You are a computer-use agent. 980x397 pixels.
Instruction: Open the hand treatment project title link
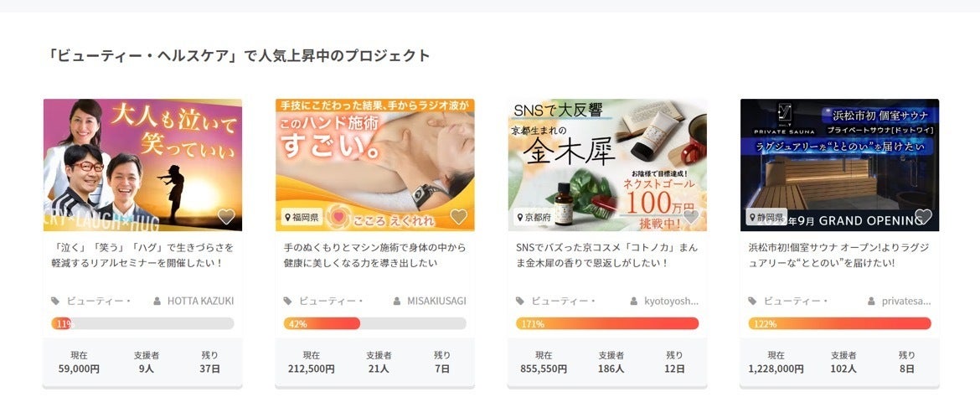point(374,255)
